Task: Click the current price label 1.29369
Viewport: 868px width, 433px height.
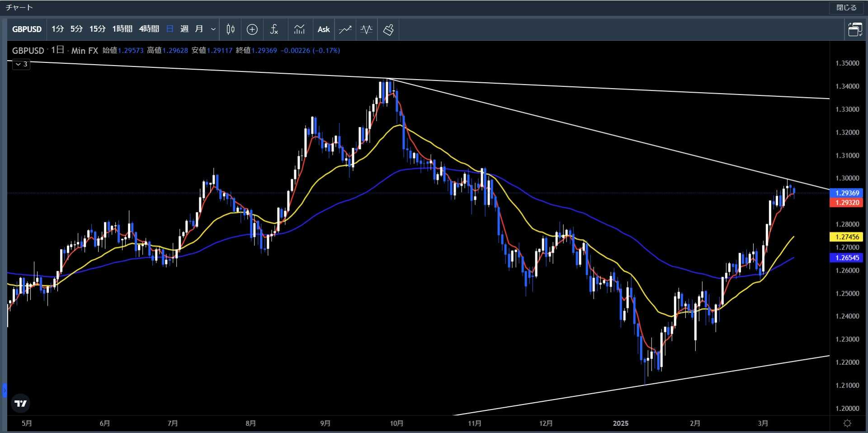Action: point(847,193)
